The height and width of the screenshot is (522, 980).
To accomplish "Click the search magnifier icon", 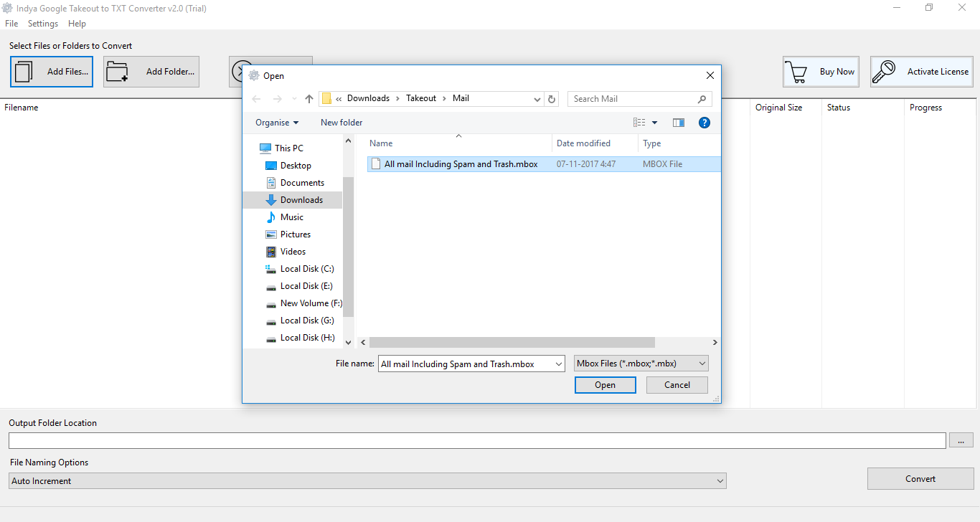I will 702,99.
